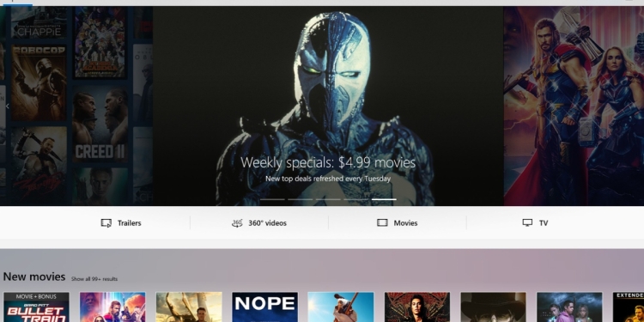The height and width of the screenshot is (322, 644).
Task: Select the first carousel indicator
Action: point(272,199)
